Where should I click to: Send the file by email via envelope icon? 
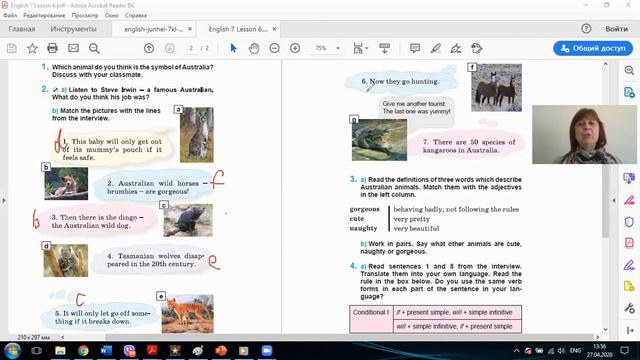click(73, 49)
